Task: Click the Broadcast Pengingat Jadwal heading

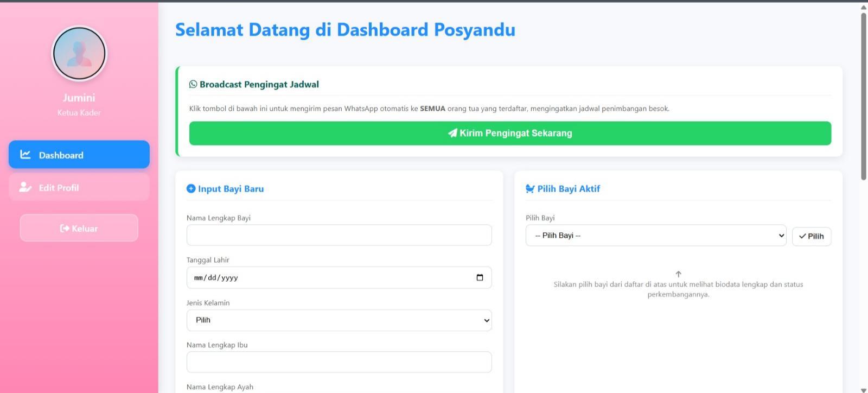Action: (x=259, y=84)
